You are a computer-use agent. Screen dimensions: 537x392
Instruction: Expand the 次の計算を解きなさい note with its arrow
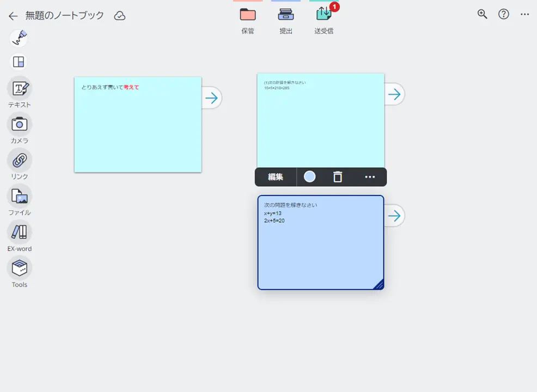[394, 94]
